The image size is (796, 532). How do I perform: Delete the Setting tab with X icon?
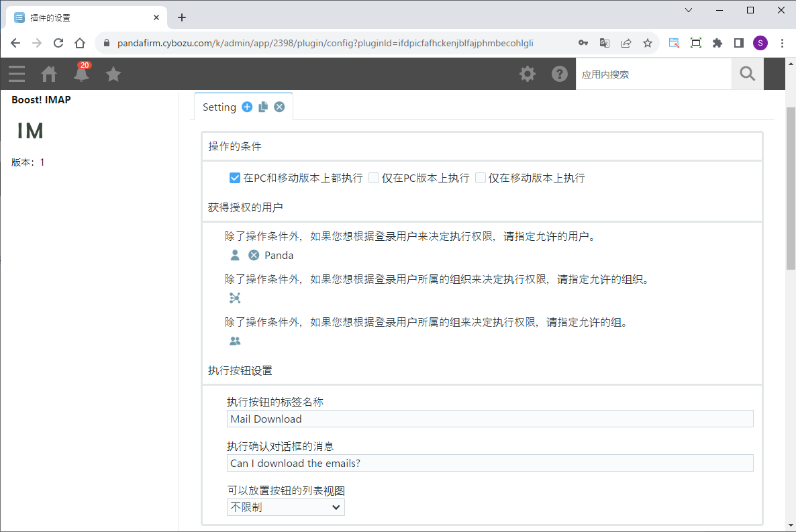(x=279, y=107)
